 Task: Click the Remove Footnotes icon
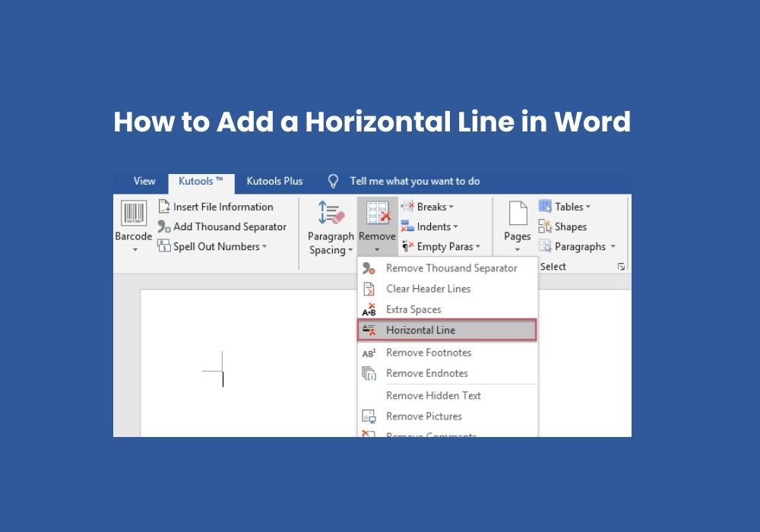tap(369, 353)
